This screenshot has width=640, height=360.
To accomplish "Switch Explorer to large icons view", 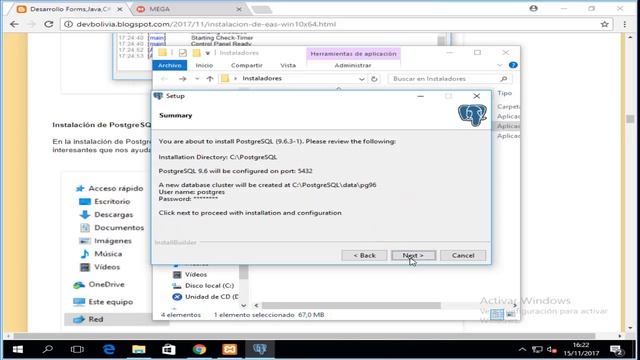I will 511,314.
